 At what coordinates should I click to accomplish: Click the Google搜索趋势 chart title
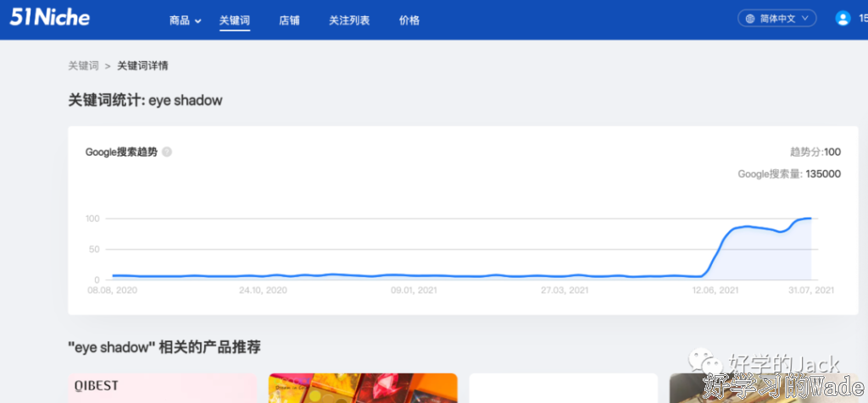click(121, 152)
